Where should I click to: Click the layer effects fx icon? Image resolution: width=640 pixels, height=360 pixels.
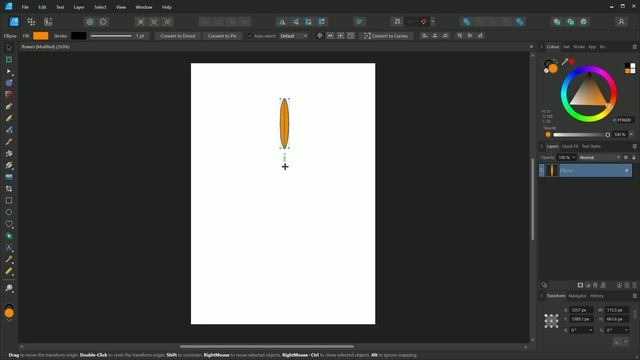[596, 285]
